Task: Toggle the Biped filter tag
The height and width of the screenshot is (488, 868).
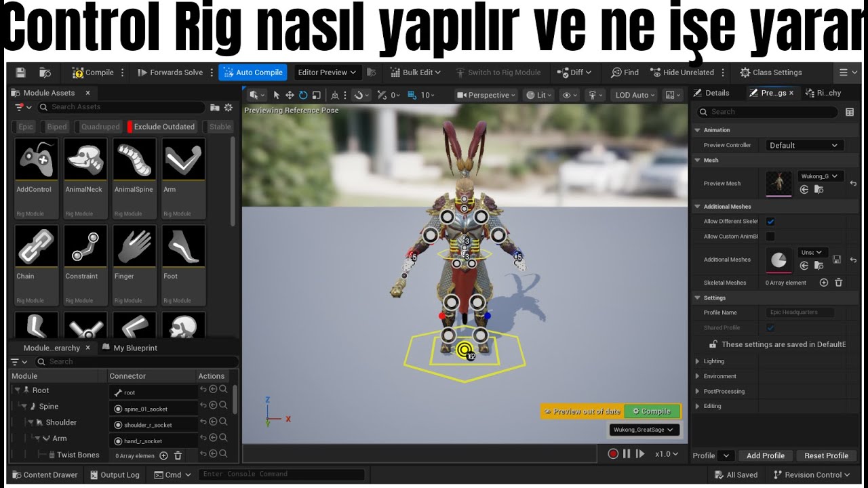Action: point(56,127)
